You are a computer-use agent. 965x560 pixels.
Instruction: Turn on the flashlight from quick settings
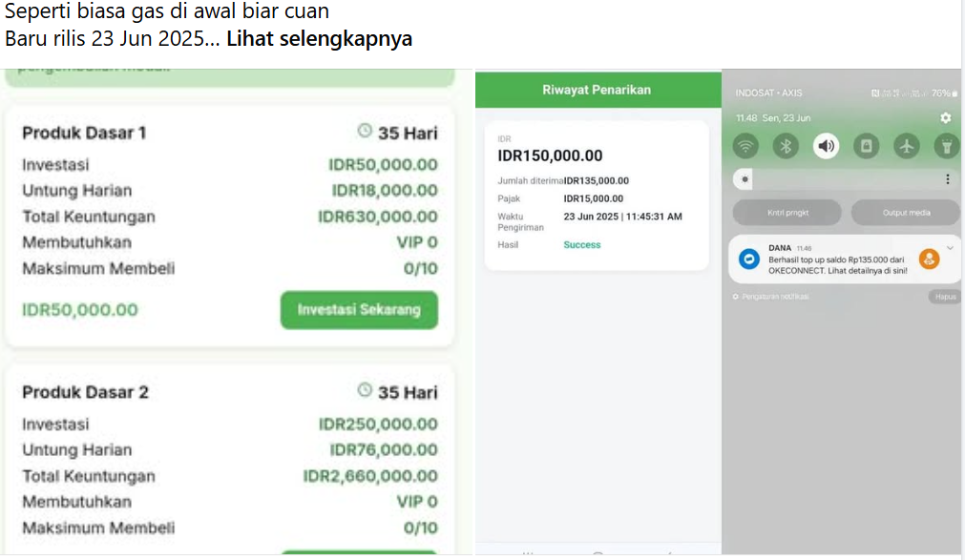click(x=949, y=147)
